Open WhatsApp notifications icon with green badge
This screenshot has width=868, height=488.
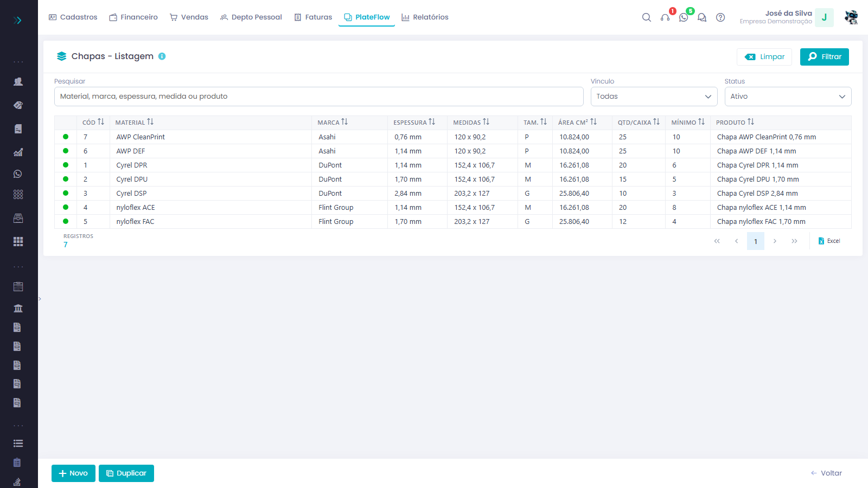pyautogui.click(x=684, y=17)
